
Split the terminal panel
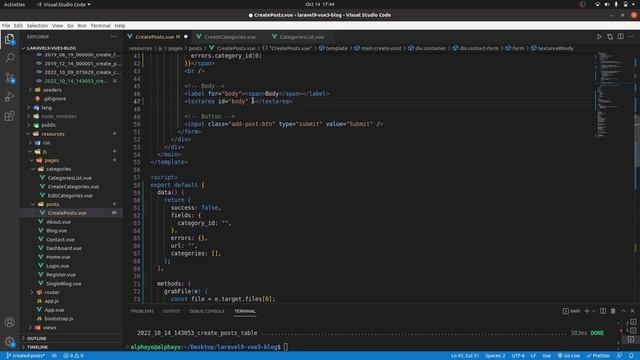(603, 311)
